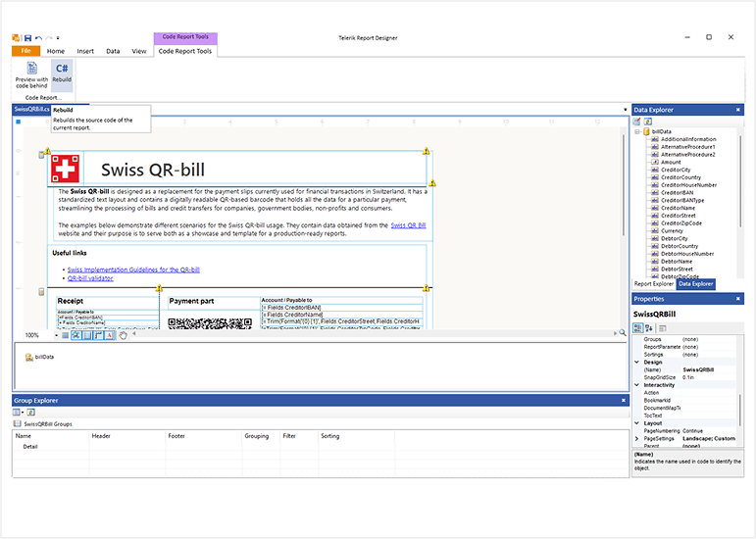Click the C# Rebuild button

click(61, 73)
